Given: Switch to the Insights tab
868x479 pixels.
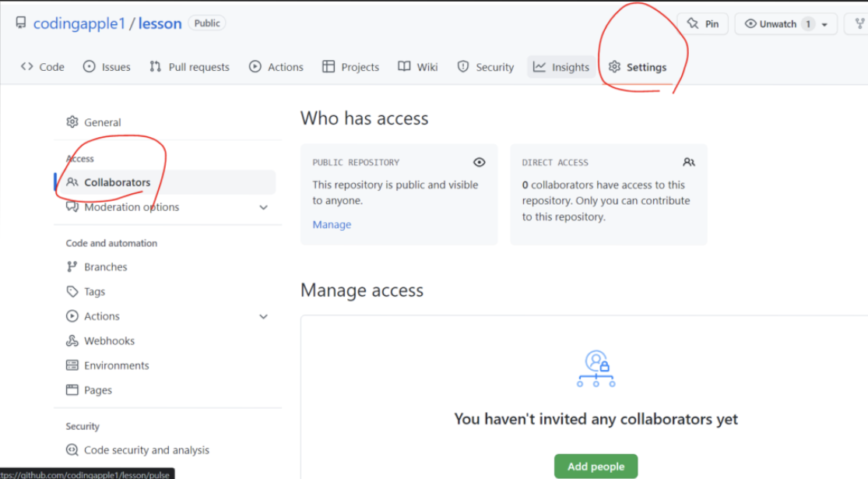Looking at the screenshot, I should tap(561, 67).
